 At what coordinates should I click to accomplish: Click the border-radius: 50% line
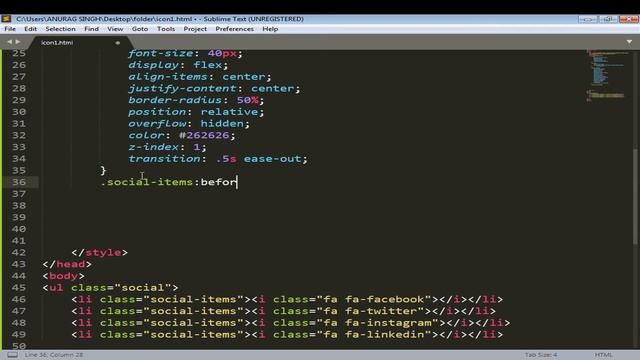(x=196, y=100)
